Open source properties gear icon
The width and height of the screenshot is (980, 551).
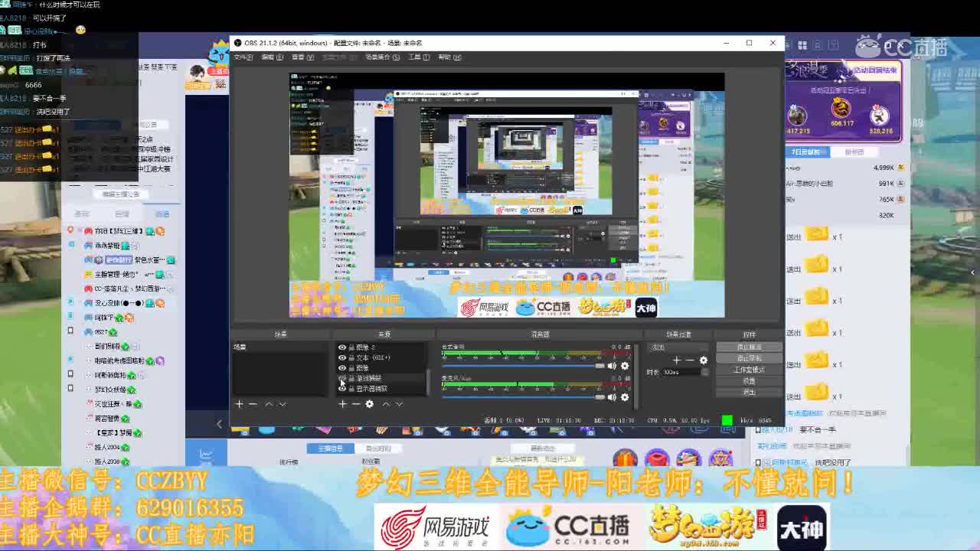[x=369, y=404]
